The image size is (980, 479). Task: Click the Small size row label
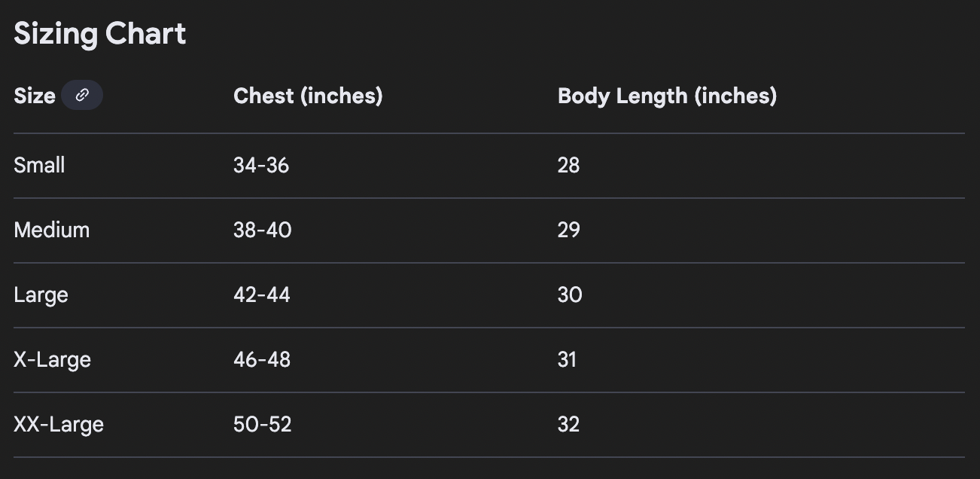[39, 165]
